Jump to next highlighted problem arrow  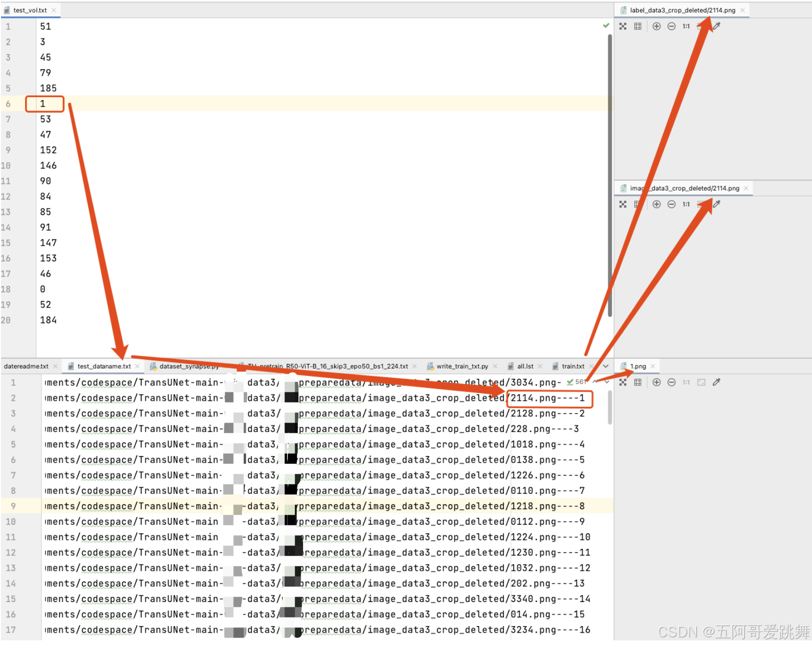tap(607, 382)
